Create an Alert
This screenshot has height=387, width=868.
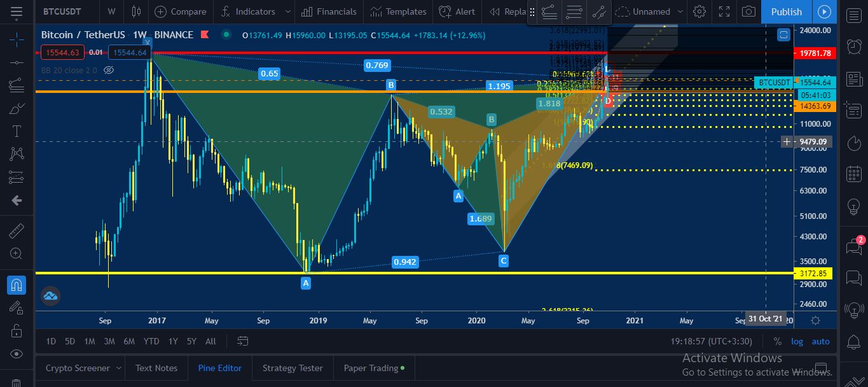[x=457, y=11]
